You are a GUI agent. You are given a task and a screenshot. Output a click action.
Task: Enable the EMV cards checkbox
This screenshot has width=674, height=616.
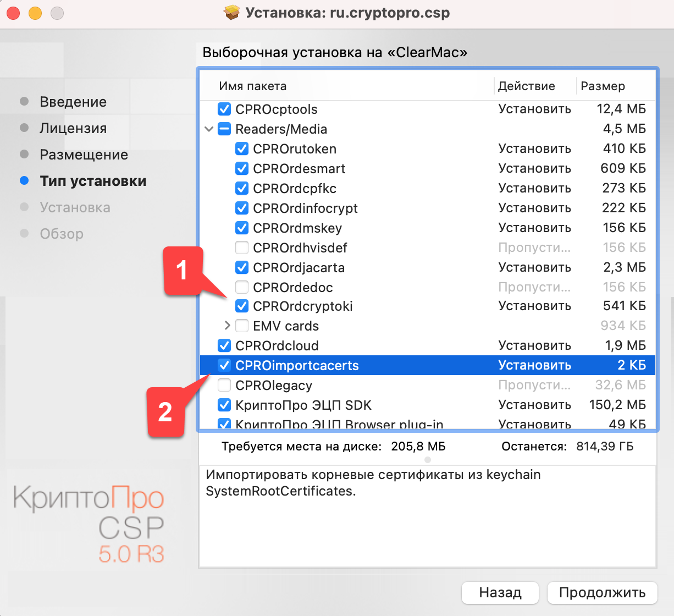tap(242, 326)
